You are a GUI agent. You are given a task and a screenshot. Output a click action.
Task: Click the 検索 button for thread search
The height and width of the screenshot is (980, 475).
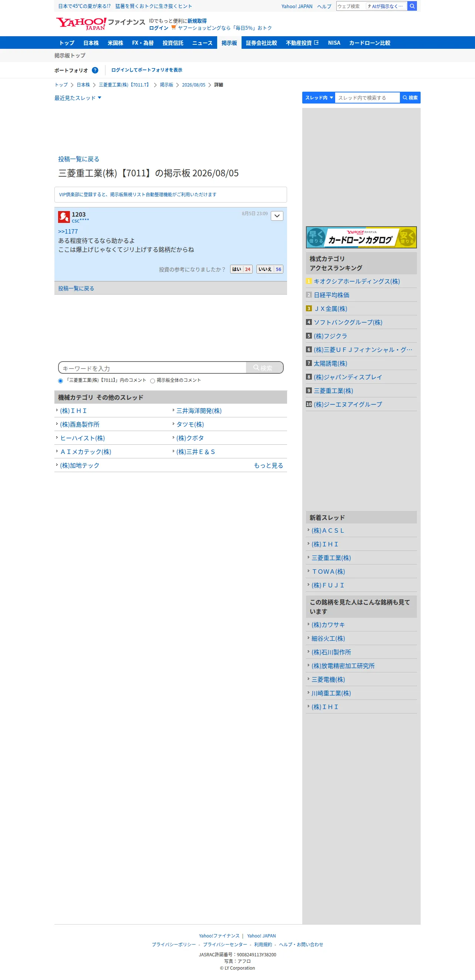pyautogui.click(x=410, y=98)
